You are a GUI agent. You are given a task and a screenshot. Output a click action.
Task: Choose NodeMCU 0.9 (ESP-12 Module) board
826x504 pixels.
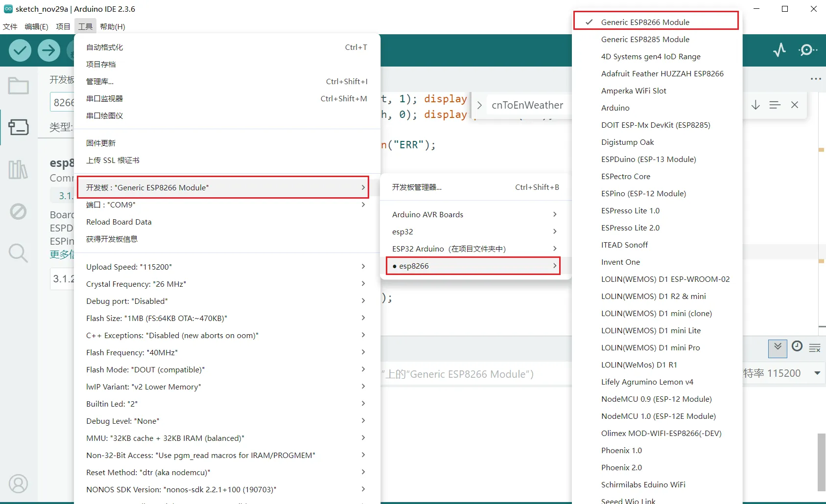[656, 399]
